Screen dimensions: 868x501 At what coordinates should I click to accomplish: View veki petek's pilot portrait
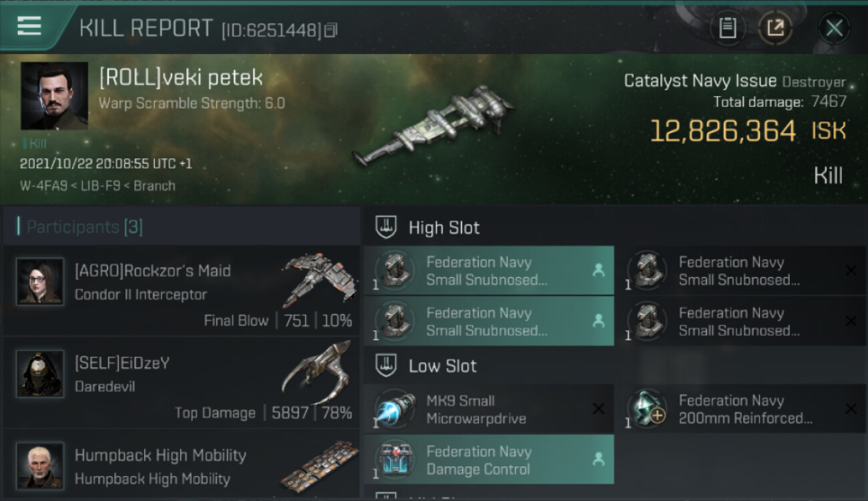[x=54, y=96]
